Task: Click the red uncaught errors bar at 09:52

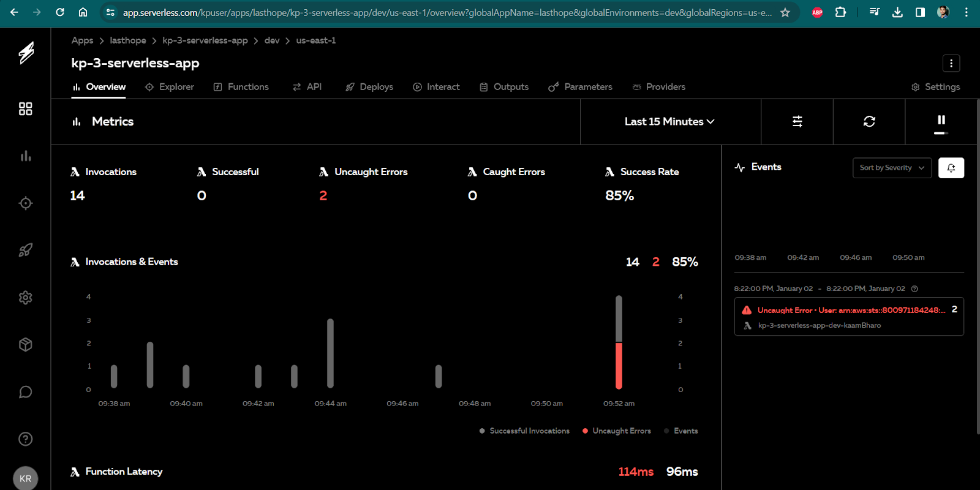Action: tap(619, 366)
